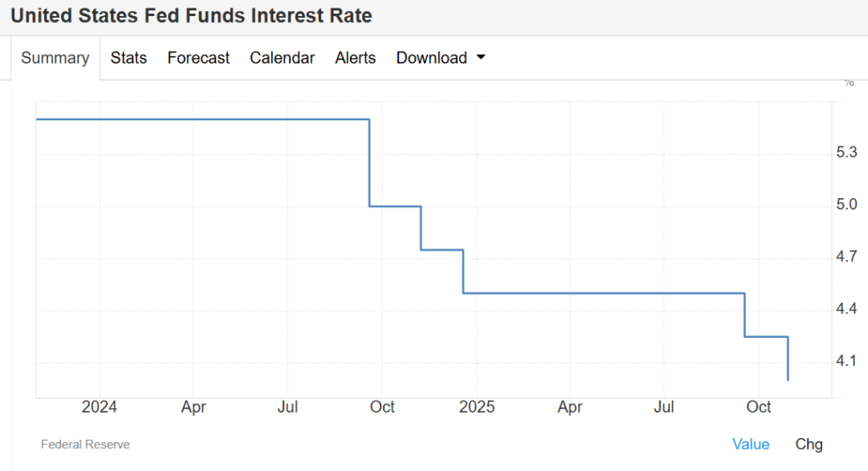Screen dimensions: 868x471
Task: Open the Summary tab
Action: (55, 58)
